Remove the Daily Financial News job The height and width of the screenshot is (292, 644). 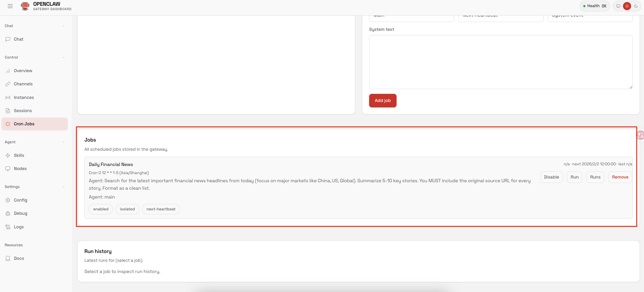point(620,177)
